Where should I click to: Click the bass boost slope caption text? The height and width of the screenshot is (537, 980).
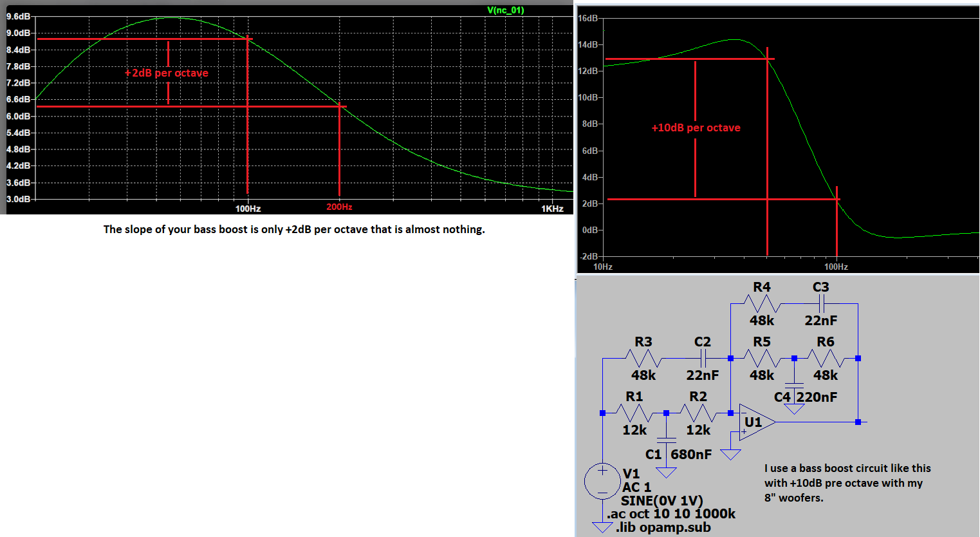(x=294, y=229)
